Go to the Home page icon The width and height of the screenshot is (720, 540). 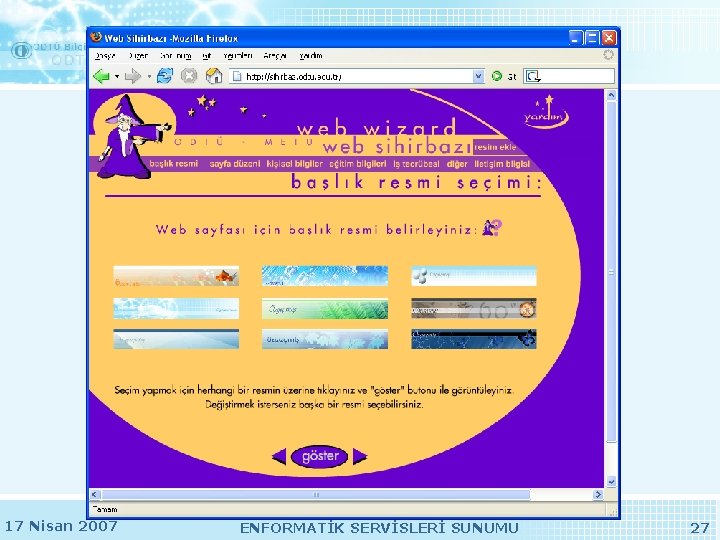[214, 76]
